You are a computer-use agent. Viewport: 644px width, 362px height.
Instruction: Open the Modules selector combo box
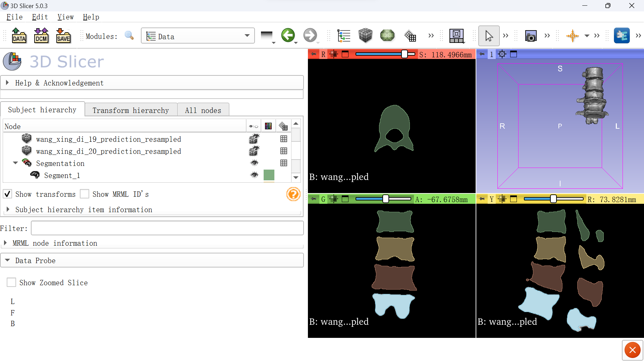coord(198,36)
